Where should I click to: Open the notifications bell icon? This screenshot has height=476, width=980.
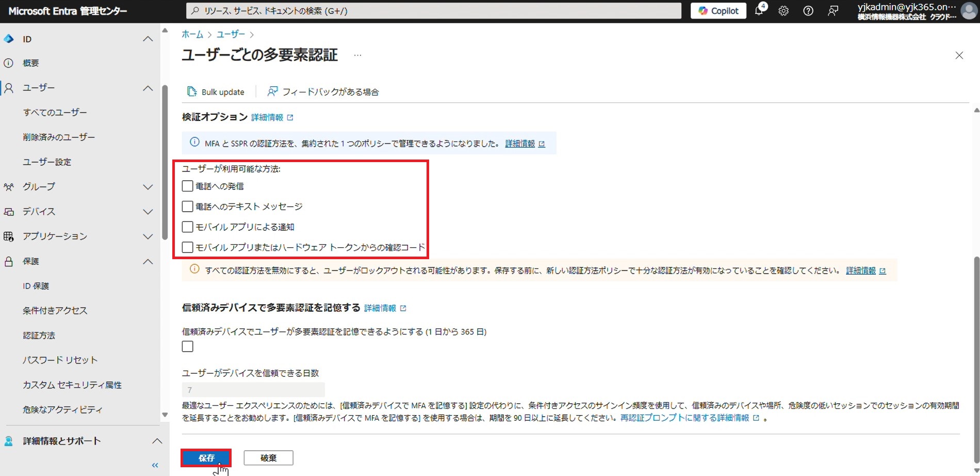tap(759, 10)
